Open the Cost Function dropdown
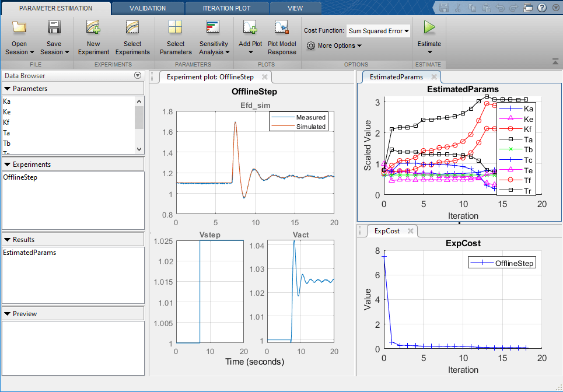 click(x=378, y=30)
